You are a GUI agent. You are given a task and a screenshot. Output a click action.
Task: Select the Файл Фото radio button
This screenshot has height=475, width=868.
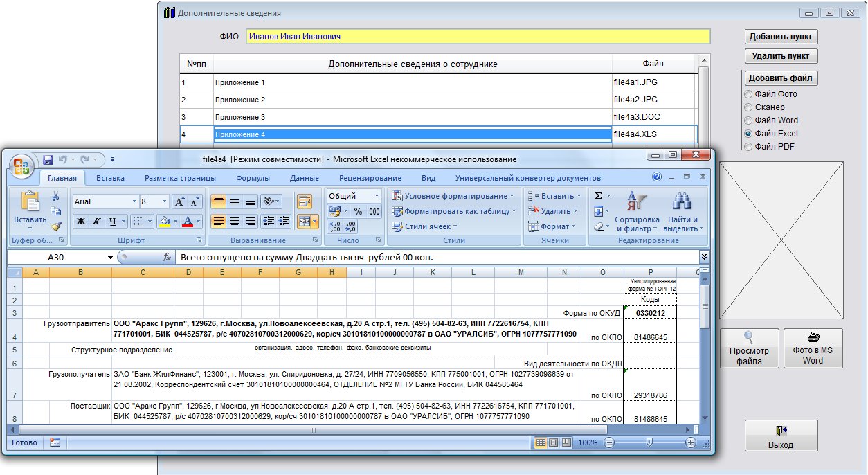pos(748,94)
